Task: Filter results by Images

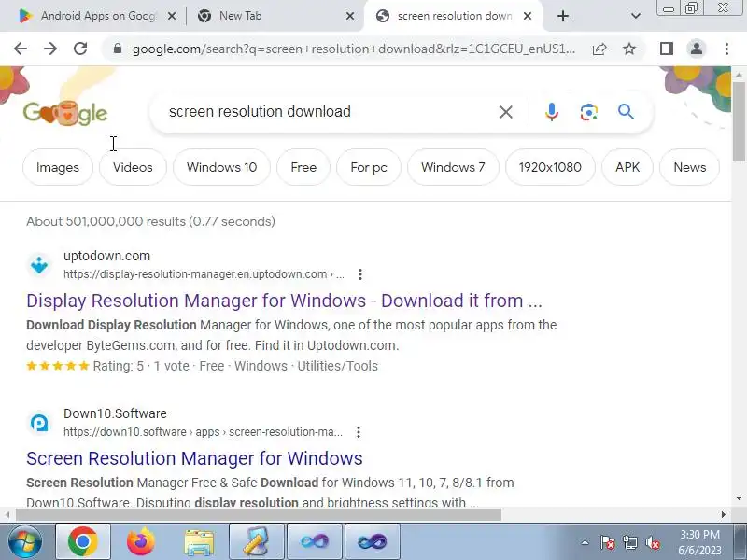Action: click(58, 167)
